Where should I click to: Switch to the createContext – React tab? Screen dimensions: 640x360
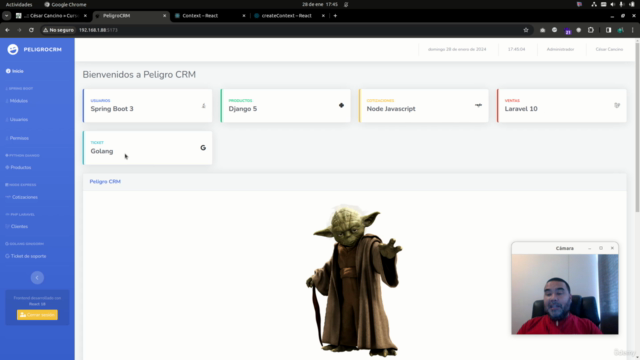click(289, 16)
